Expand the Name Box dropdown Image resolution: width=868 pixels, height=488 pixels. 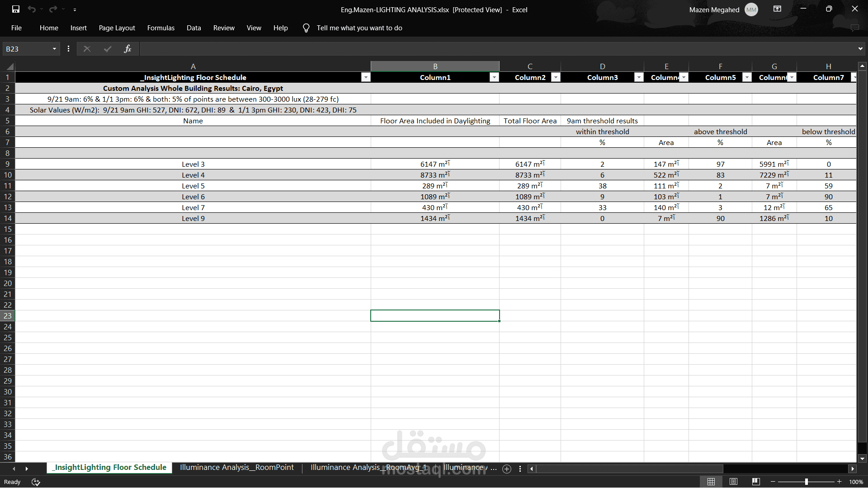[x=54, y=49]
